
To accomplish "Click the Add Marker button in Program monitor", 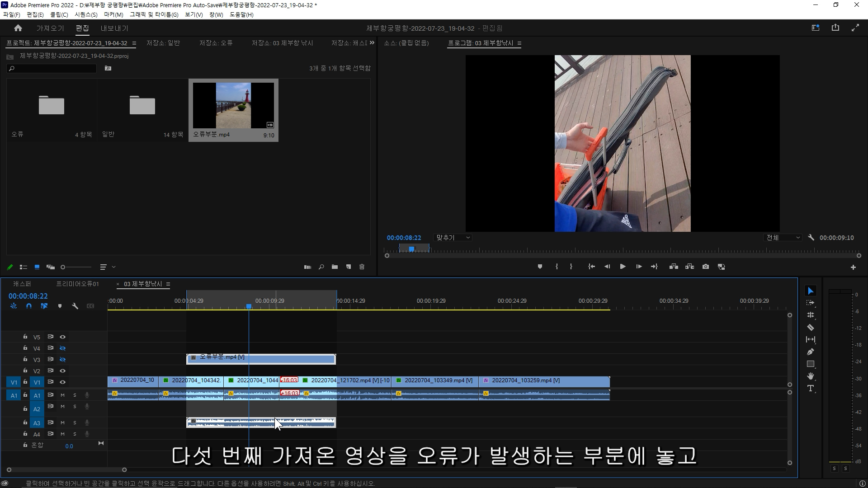I will [x=540, y=267].
